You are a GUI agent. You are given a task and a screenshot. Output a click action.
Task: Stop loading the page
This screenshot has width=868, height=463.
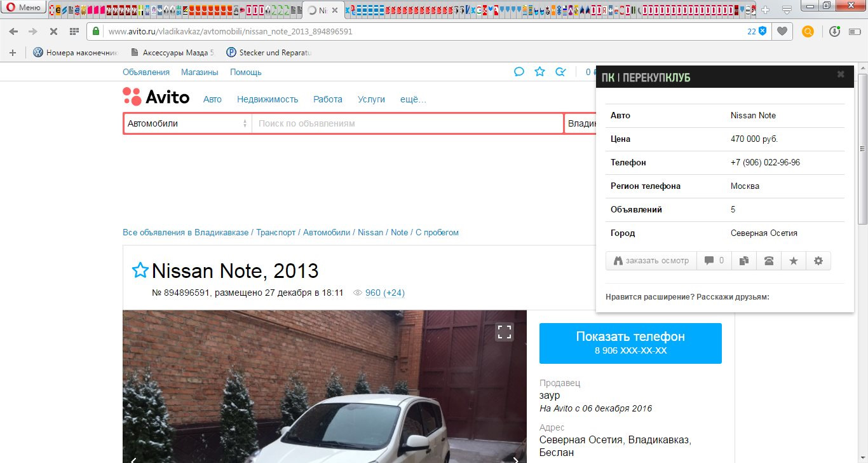tap(53, 31)
